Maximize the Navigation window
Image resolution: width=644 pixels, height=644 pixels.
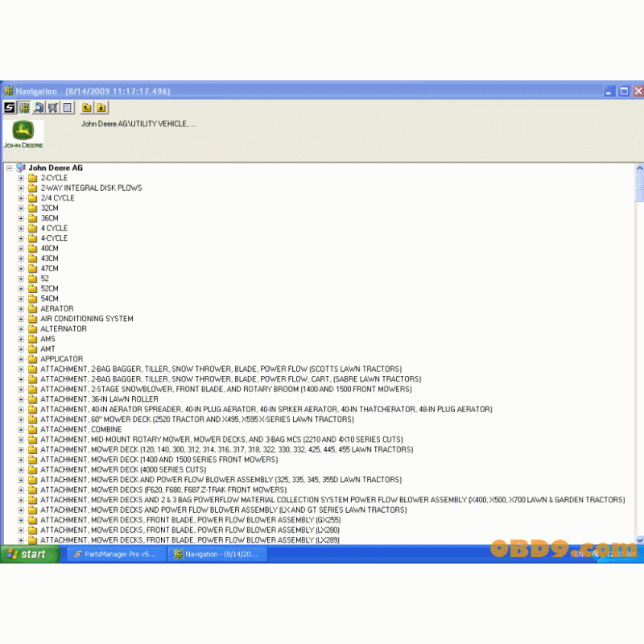pos(624,91)
